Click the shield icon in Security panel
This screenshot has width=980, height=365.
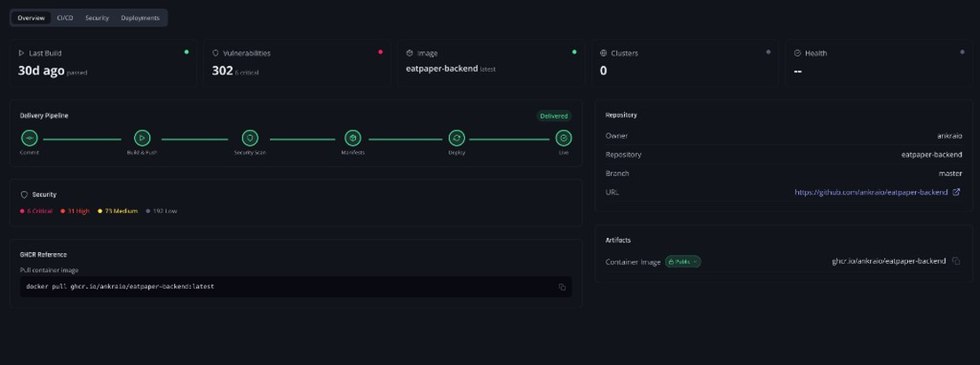[24, 194]
